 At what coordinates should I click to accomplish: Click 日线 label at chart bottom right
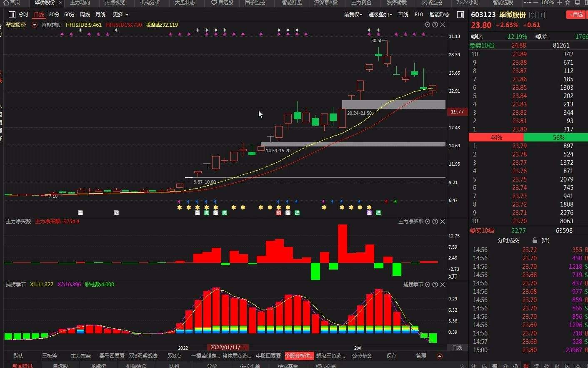tap(457, 347)
